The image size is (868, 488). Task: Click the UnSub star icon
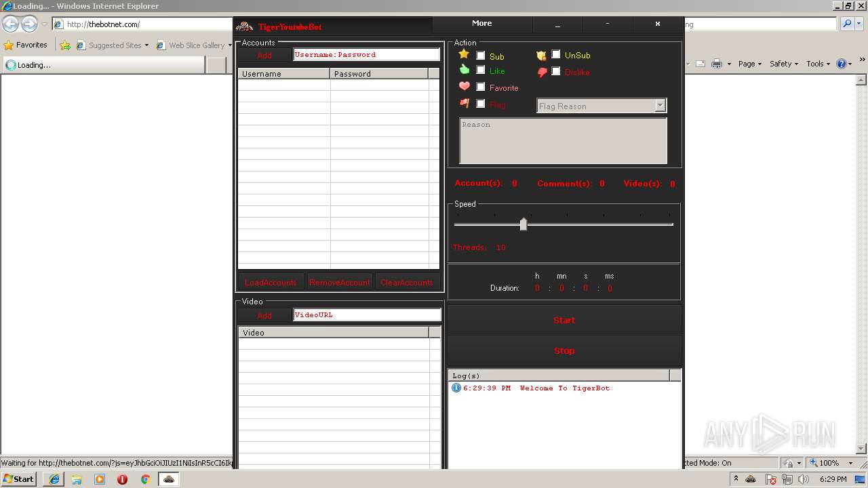point(541,56)
